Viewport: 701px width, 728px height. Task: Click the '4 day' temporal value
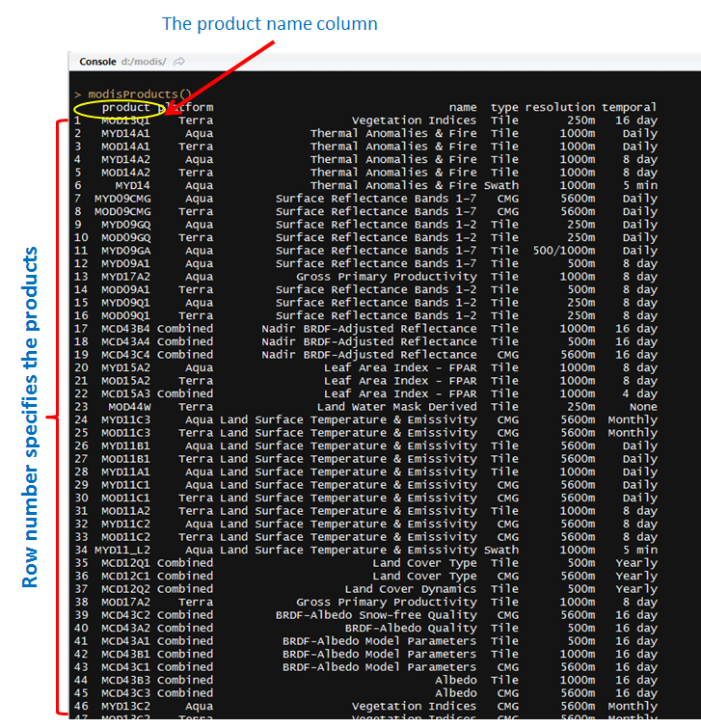tap(639, 393)
